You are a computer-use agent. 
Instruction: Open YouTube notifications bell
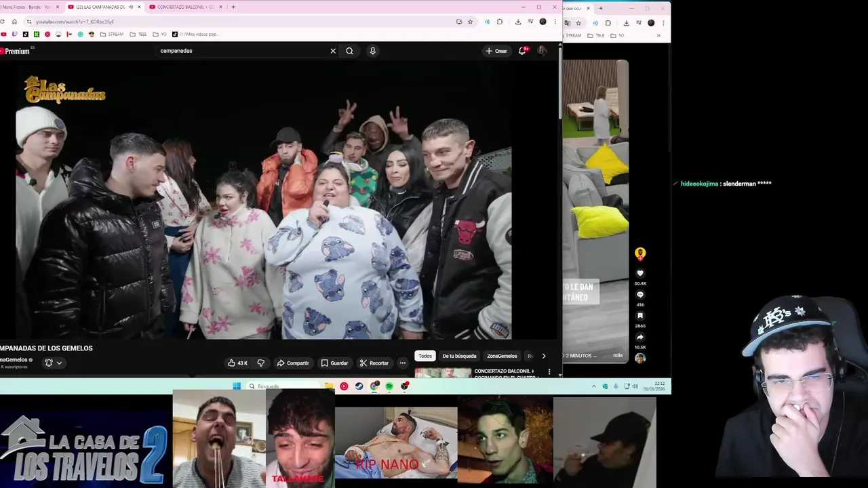pos(522,51)
